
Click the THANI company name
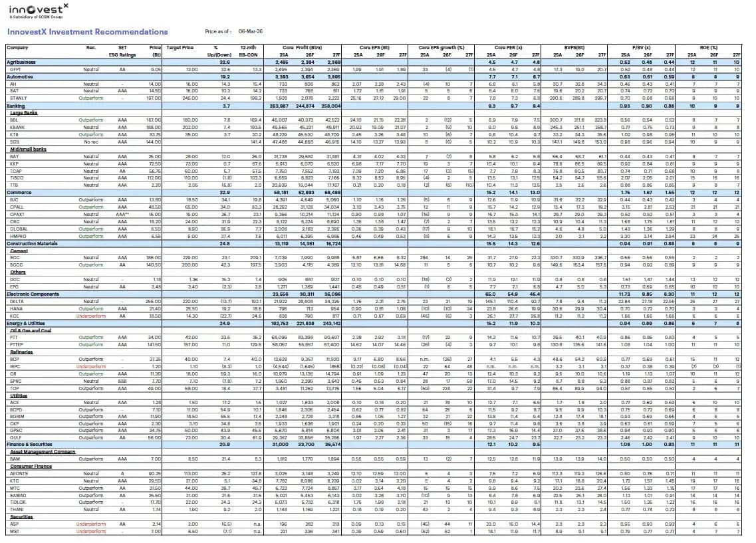pyautogui.click(x=17, y=509)
